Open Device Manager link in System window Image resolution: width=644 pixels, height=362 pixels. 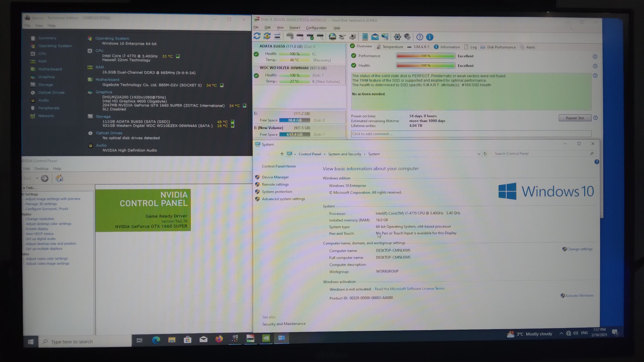[x=275, y=177]
